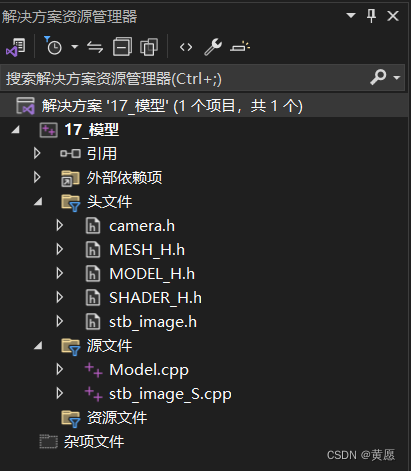Select the stb_image_S.cpp file

click(x=170, y=394)
